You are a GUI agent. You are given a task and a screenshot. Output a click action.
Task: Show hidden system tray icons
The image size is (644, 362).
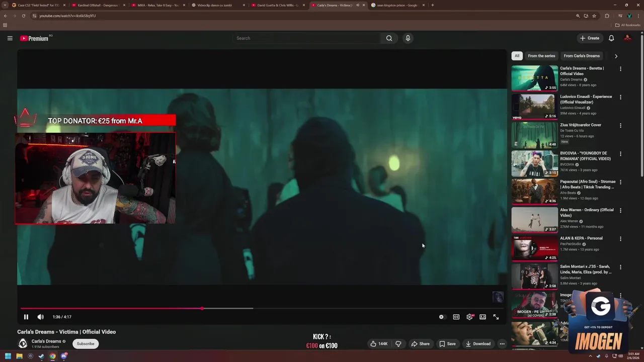[x=591, y=356]
